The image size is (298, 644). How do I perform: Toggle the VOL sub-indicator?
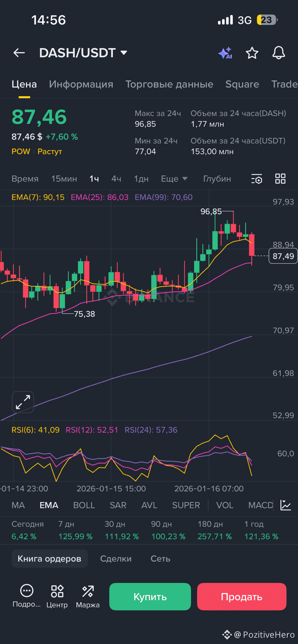click(x=225, y=505)
